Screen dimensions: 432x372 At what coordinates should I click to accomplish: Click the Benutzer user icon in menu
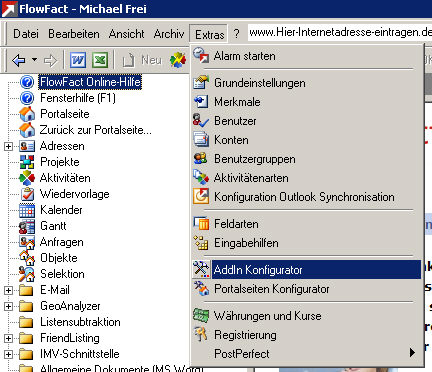201,120
